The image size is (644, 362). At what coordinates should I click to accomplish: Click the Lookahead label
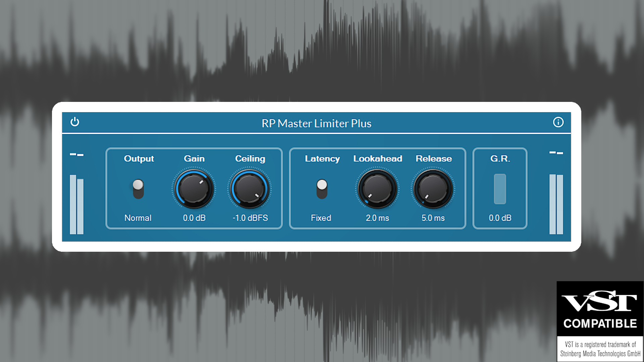[x=378, y=159]
